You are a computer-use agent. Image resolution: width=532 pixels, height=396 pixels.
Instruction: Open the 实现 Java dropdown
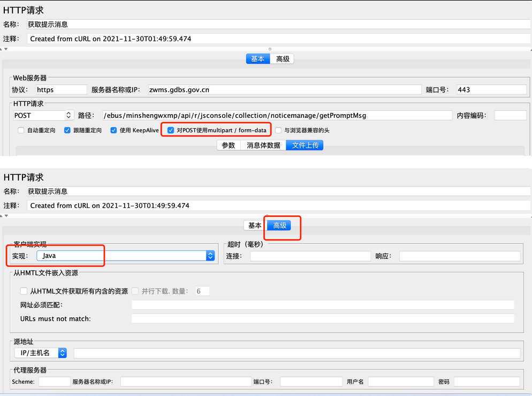[126, 256]
